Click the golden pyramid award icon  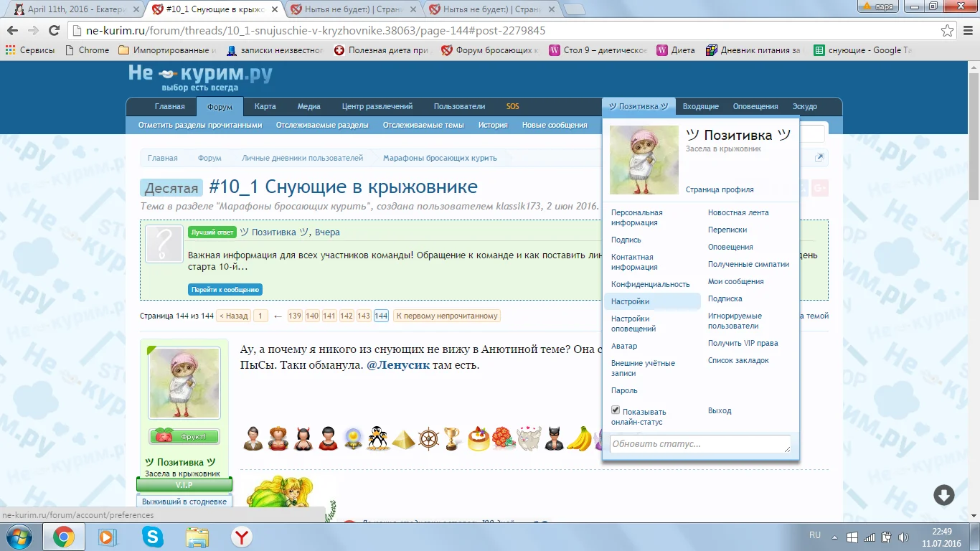(x=403, y=438)
